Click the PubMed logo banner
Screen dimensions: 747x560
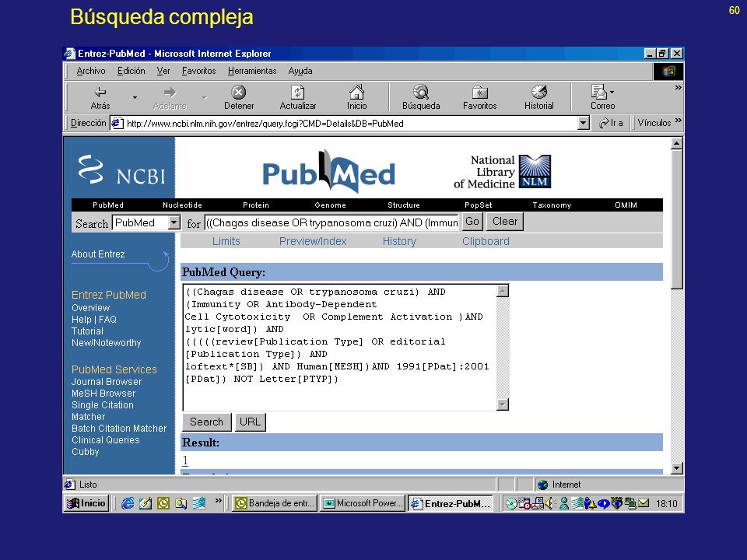[x=328, y=171]
